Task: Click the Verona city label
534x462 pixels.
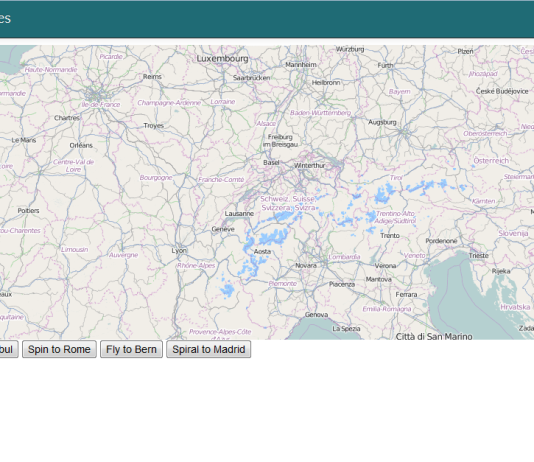Action: tap(385, 266)
